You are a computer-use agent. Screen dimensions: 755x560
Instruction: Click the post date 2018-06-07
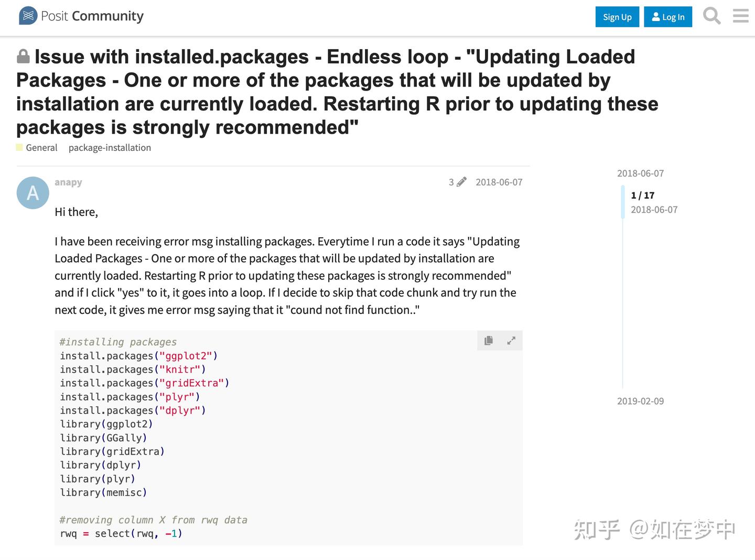[x=499, y=182]
